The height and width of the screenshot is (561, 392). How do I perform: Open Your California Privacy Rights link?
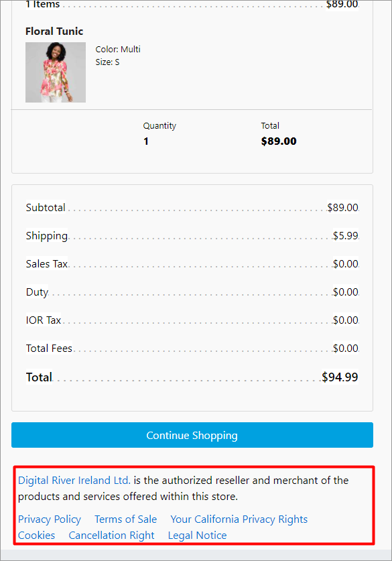(239, 519)
